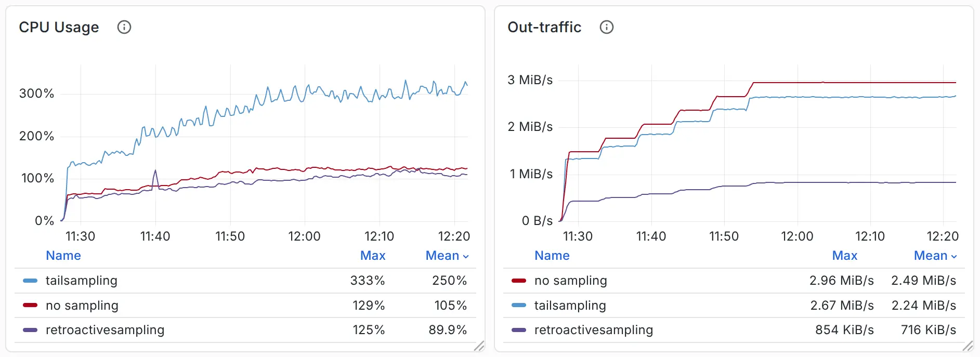The width and height of the screenshot is (980, 357).
Task: Toggle retroactivesampling series in Out-traffic legend
Action: (x=593, y=330)
